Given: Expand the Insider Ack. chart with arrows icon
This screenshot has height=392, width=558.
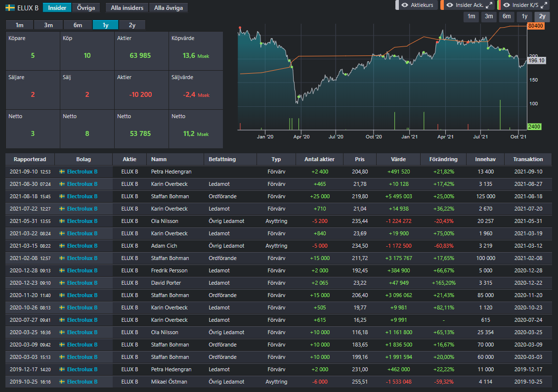Looking at the screenshot, I should pos(489,5).
